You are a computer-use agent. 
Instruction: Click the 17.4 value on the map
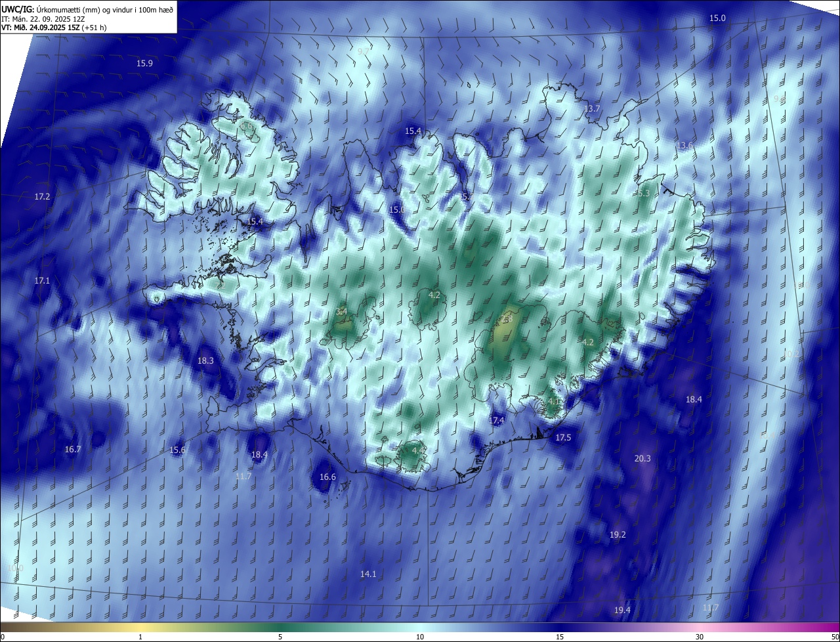(497, 420)
